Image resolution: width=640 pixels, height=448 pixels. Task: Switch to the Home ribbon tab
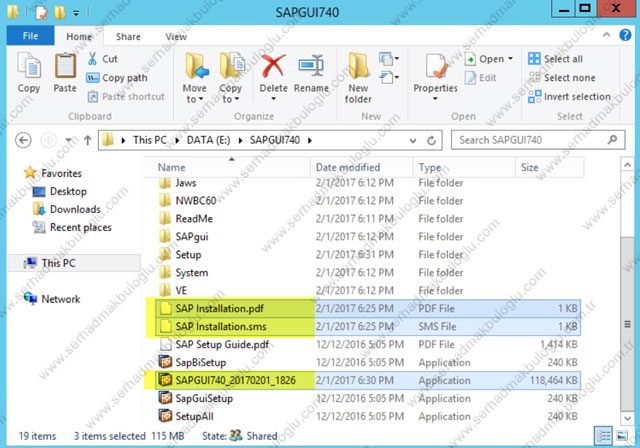coord(79,37)
